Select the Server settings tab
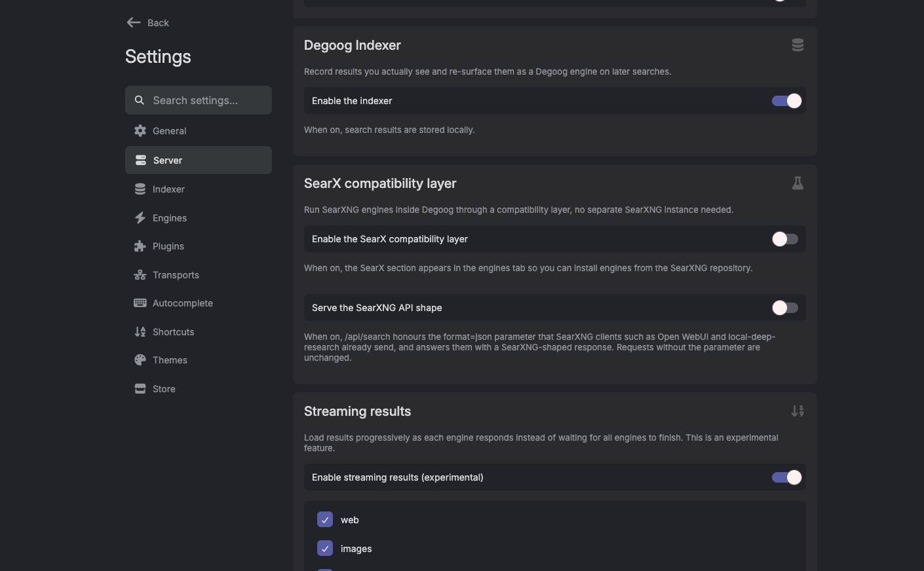This screenshot has height=571, width=924. click(x=199, y=160)
